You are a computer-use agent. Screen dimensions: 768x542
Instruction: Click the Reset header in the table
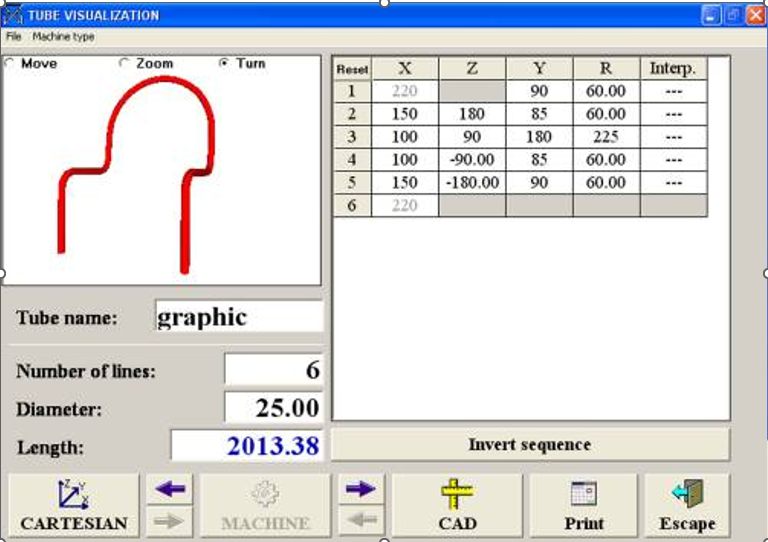point(352,69)
